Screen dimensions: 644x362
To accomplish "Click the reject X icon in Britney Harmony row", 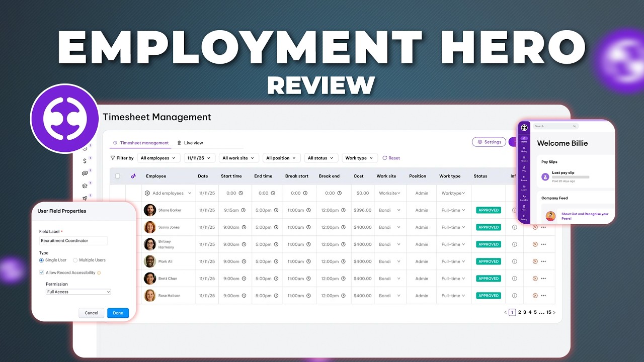I will (535, 244).
